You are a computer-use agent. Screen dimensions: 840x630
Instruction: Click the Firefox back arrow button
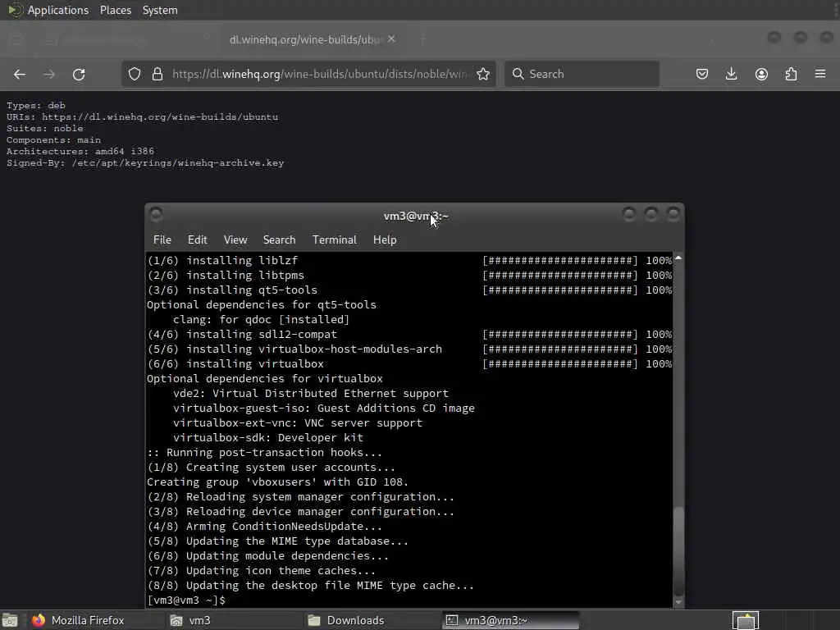(x=20, y=74)
